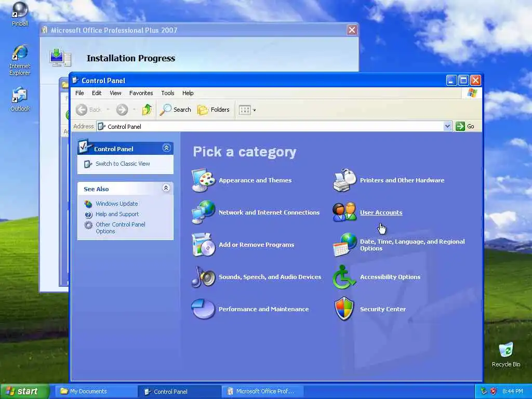
Task: Open the User Accounts people icon
Action: click(x=344, y=212)
